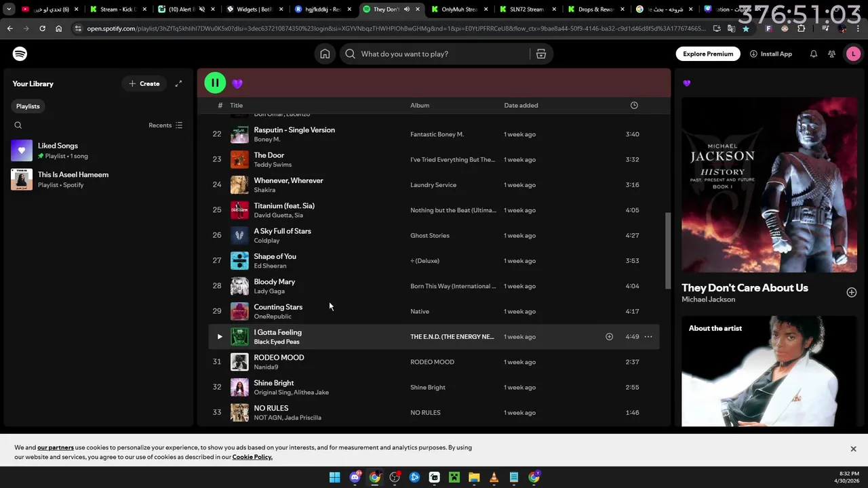868x488 pixels.
Task: Open Discord from taskbar
Action: point(355,477)
